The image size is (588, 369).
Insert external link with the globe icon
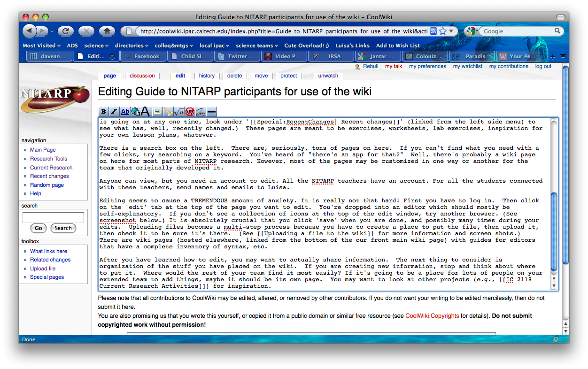(x=135, y=112)
